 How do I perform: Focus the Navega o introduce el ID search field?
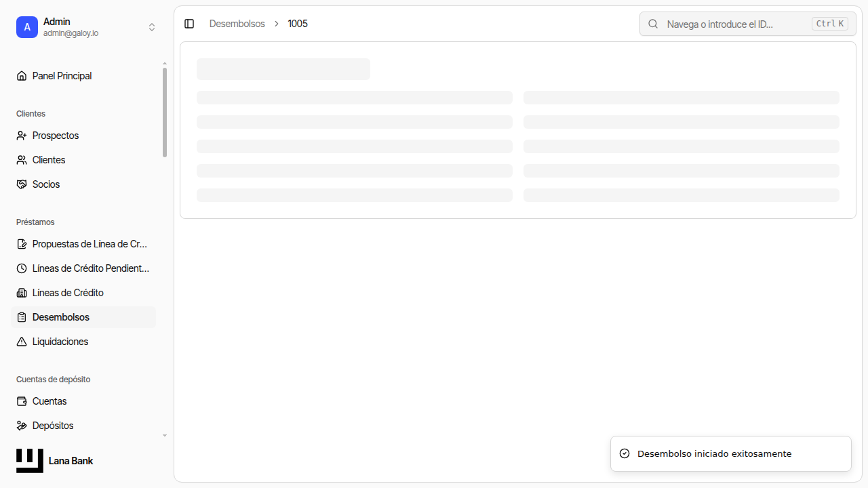coord(748,24)
